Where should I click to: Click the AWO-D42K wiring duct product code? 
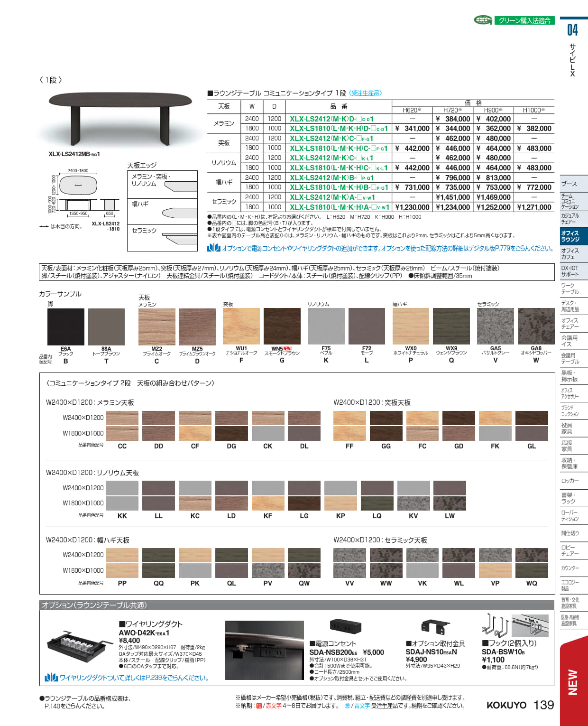click(x=144, y=633)
